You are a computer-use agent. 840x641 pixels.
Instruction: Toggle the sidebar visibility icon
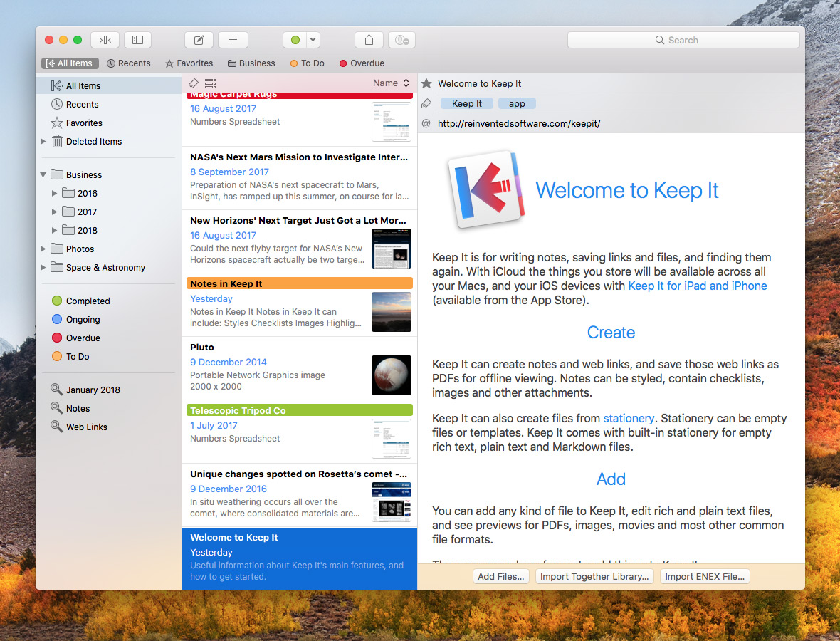point(137,40)
